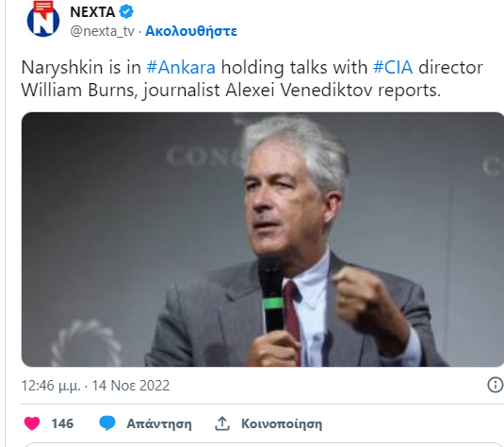Viewport: 504px width, 447px height.
Task: Like the tweet with the heart icon
Action: pos(32,423)
